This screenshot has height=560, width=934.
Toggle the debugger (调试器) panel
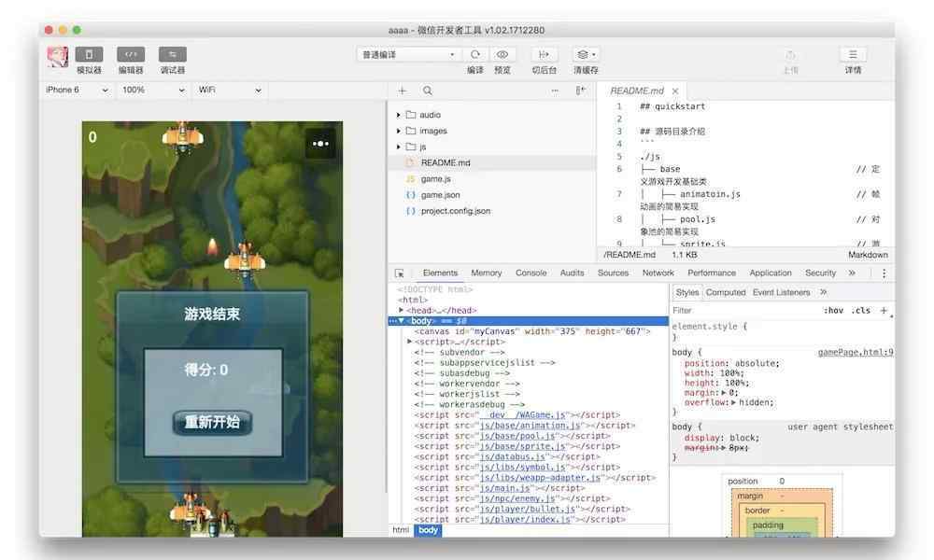[x=173, y=55]
